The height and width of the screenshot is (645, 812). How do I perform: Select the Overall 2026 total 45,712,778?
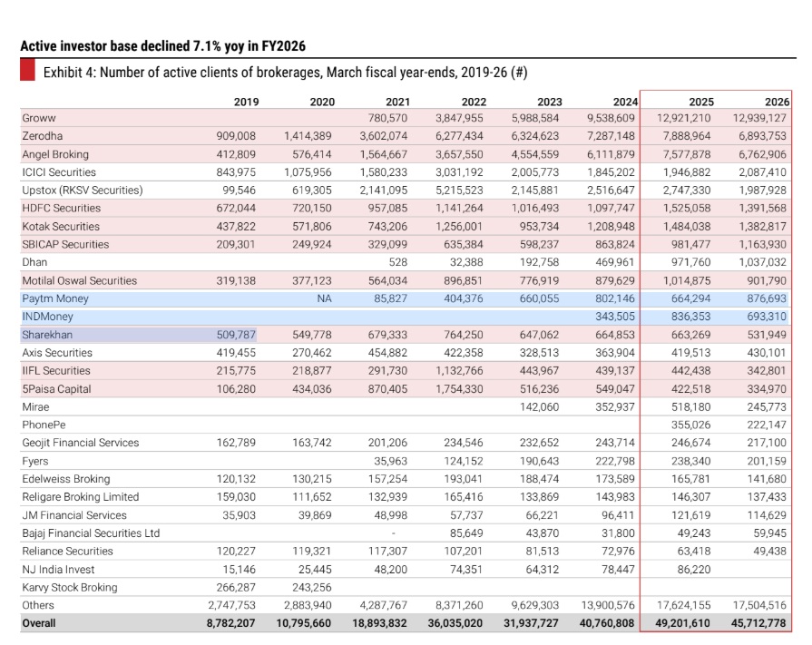[x=750, y=623]
